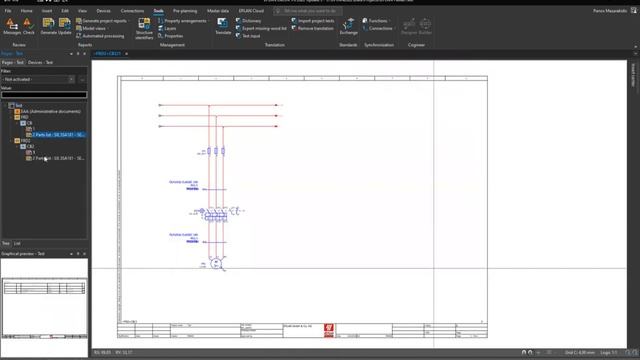
Task: Collapse the FRD tree node
Action: click(x=11, y=117)
